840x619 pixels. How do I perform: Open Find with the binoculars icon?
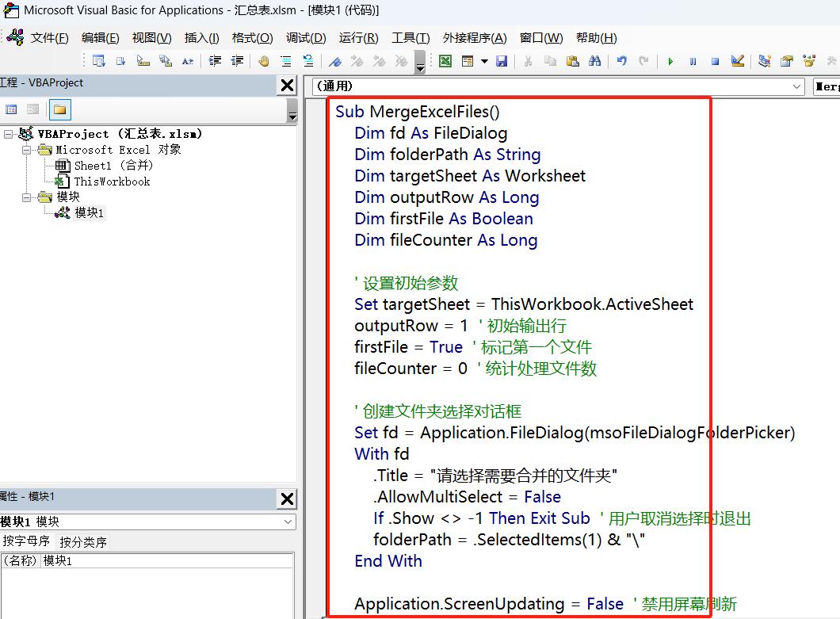(x=594, y=61)
